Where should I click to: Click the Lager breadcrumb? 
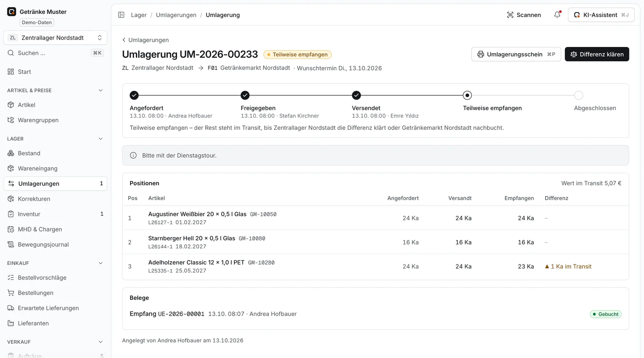139,15
